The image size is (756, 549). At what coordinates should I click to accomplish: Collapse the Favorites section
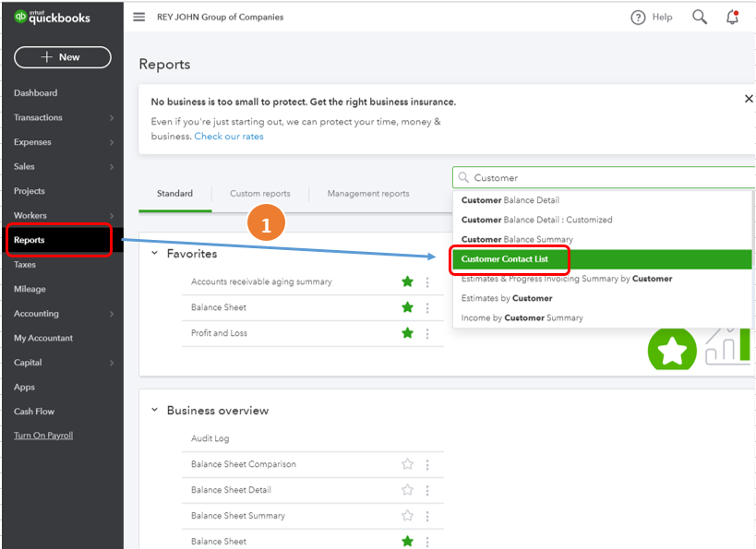coord(154,254)
